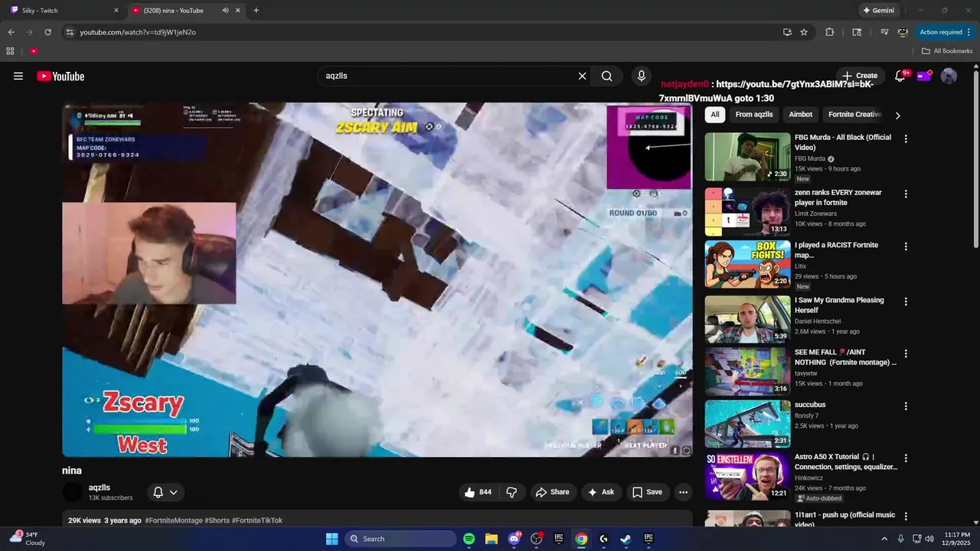Go back in browser history
The width and height of the screenshot is (980, 551).
pos(11,32)
